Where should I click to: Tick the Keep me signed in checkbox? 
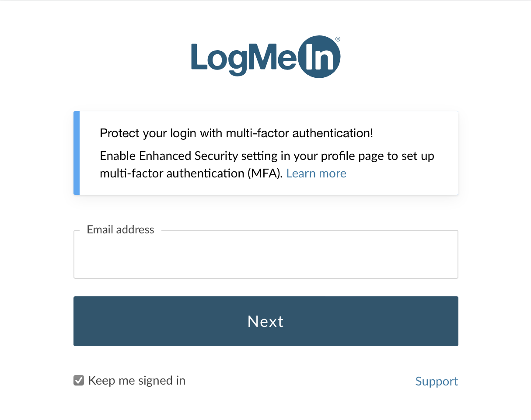click(79, 380)
